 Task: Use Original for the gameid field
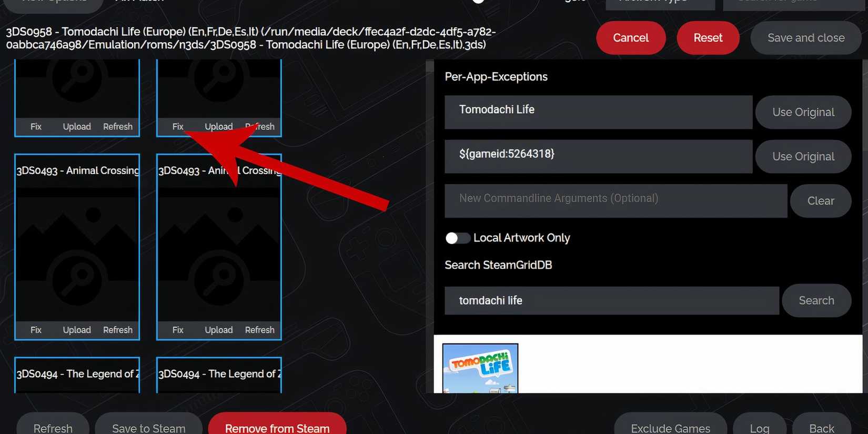click(x=803, y=157)
